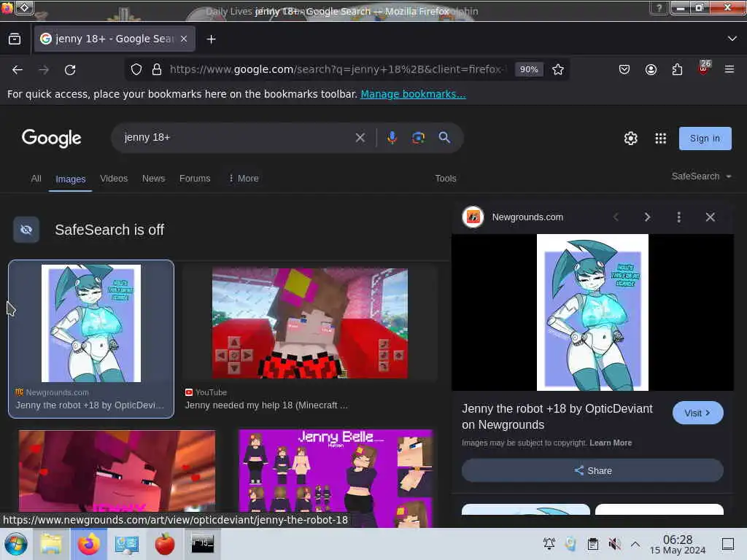This screenshot has height=560, width=747.
Task: Bookmark this page with the star icon
Action: 558,69
